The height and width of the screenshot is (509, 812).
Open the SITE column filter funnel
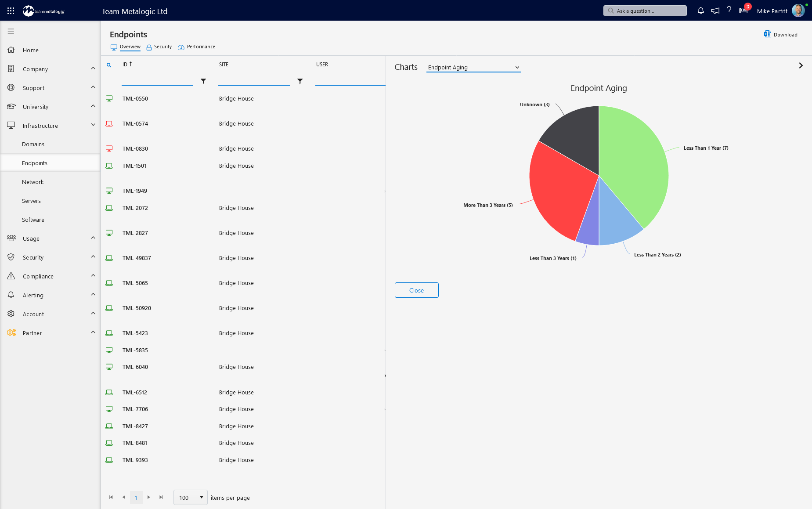[x=300, y=81]
